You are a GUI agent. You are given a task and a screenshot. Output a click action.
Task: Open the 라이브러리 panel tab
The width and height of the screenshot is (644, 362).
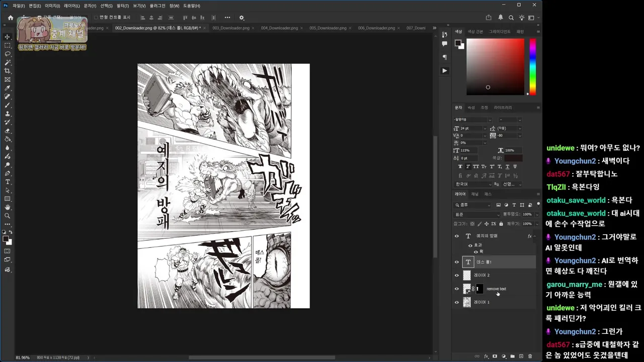(x=503, y=108)
